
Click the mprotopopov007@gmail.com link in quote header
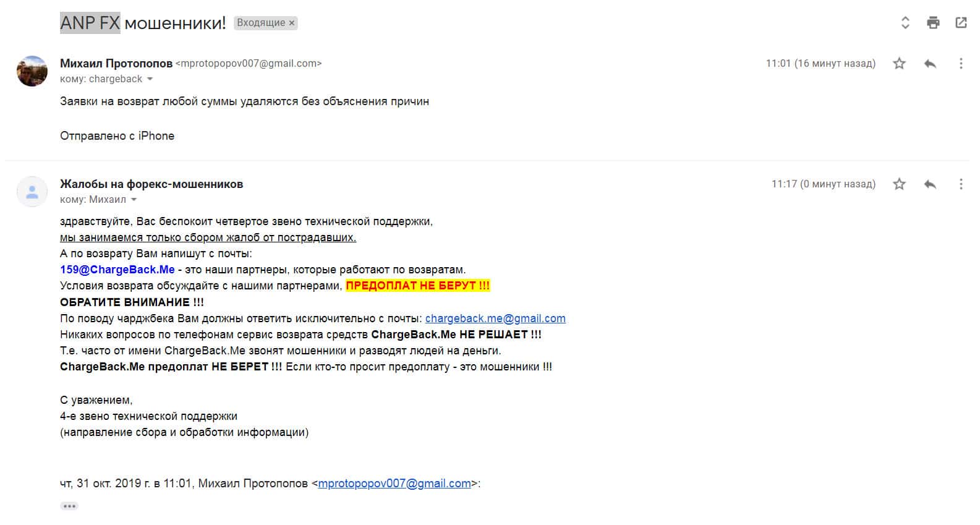click(x=394, y=484)
